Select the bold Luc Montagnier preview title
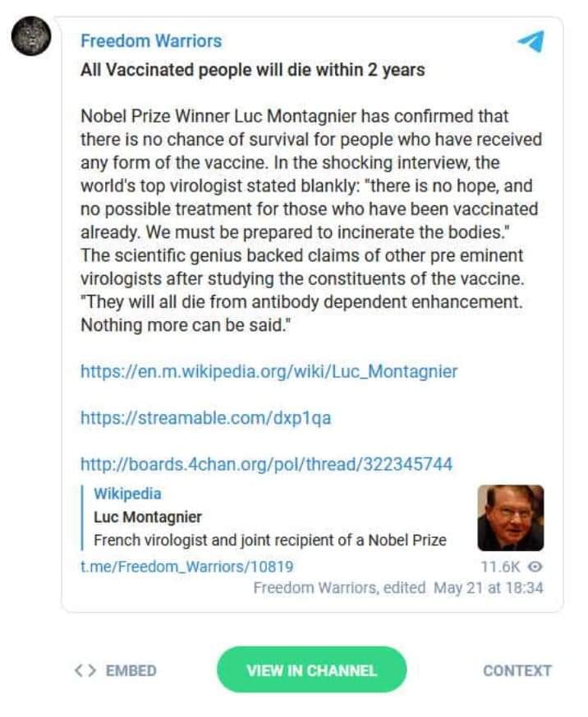The width and height of the screenshot is (588, 717). [x=148, y=517]
